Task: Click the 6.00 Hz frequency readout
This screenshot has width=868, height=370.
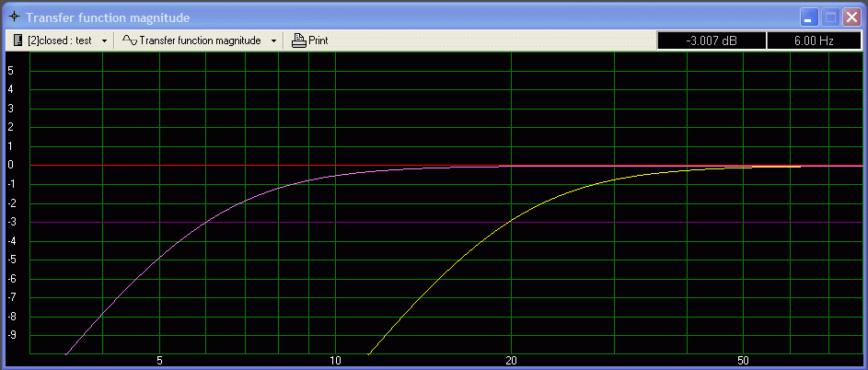Action: 814,40
